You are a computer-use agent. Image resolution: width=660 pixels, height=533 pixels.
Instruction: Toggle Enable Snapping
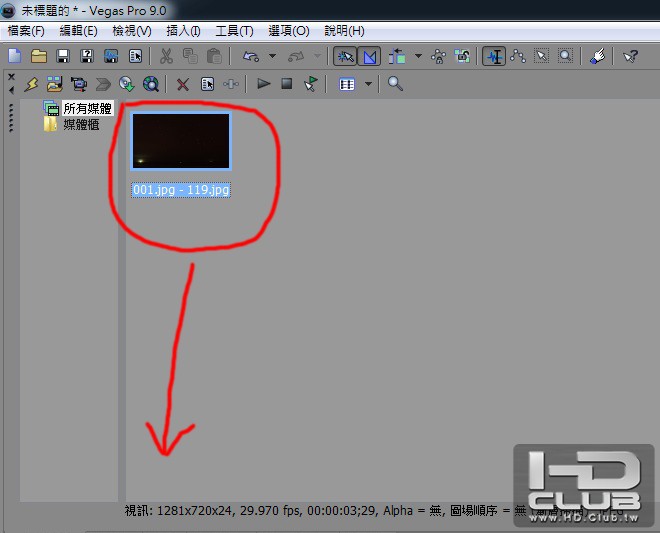coord(345,56)
